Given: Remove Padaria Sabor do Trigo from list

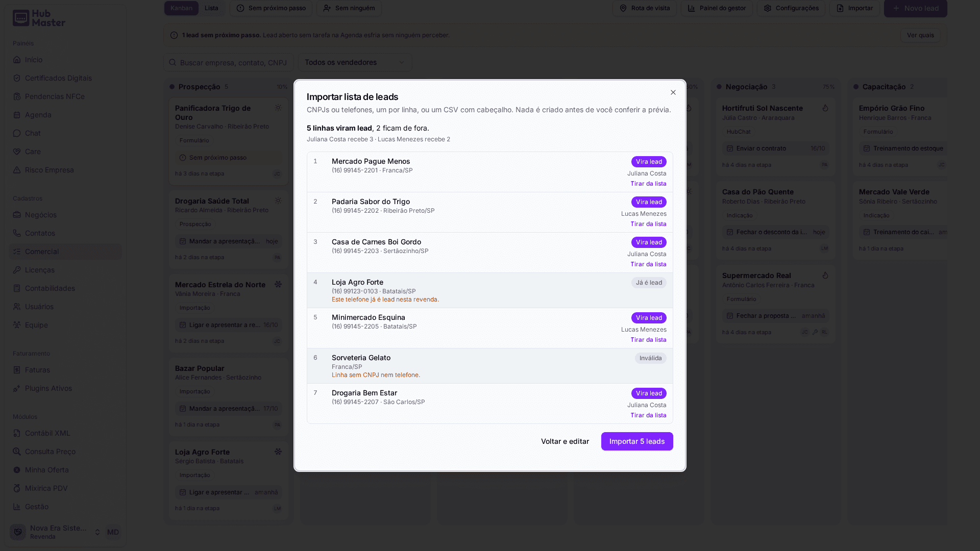Looking at the screenshot, I should (x=648, y=224).
